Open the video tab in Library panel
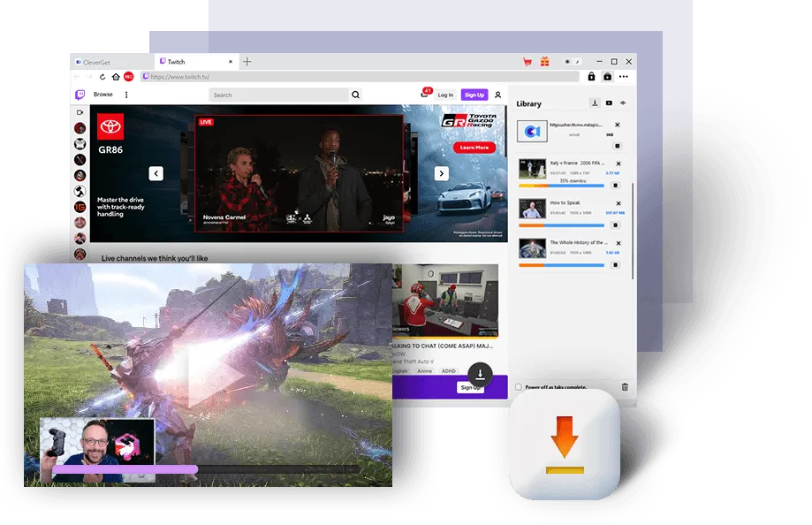812x525 pixels. (x=609, y=103)
